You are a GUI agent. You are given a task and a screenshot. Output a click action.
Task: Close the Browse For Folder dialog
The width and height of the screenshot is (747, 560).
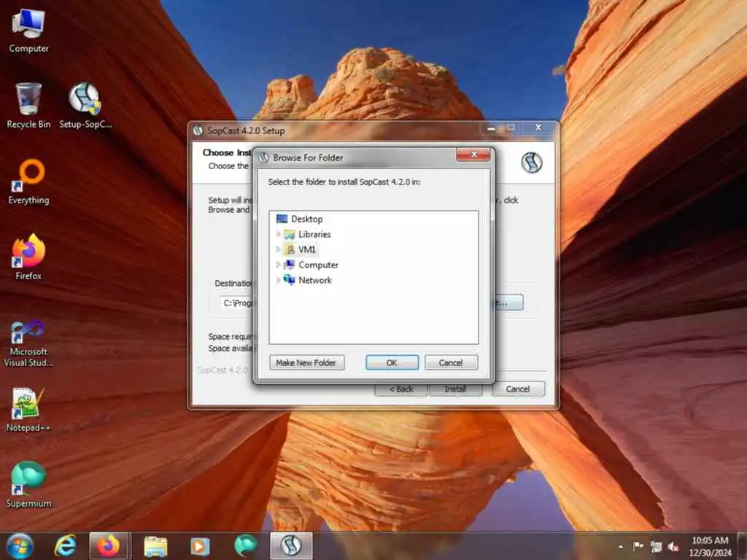click(473, 155)
